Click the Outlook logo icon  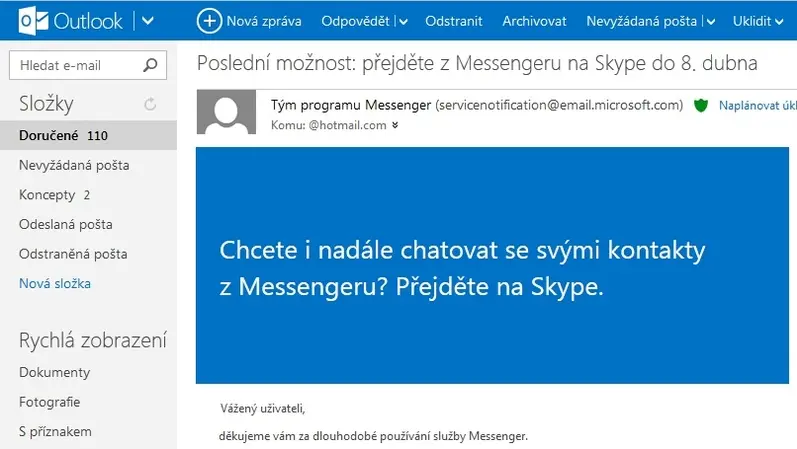34,21
